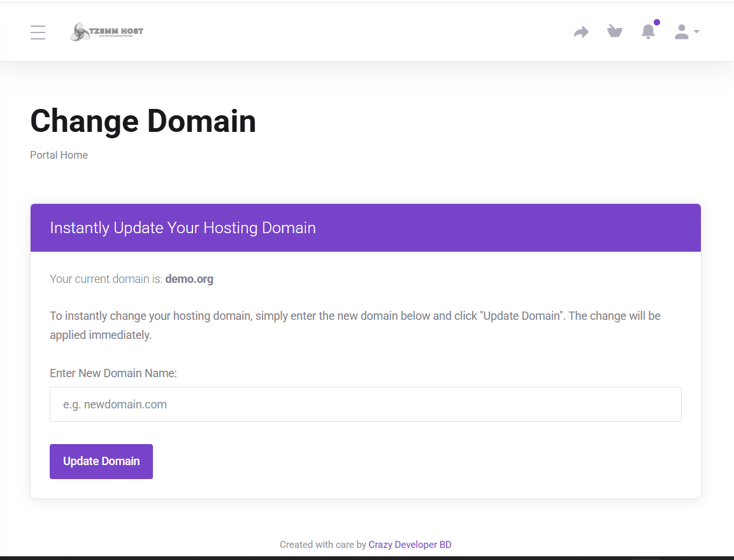The image size is (734, 560).
Task: Open the shopping basket icon
Action: (x=615, y=32)
